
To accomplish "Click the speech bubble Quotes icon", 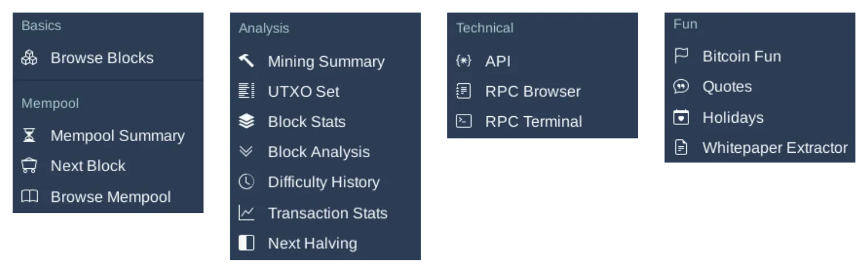I will click(x=681, y=87).
